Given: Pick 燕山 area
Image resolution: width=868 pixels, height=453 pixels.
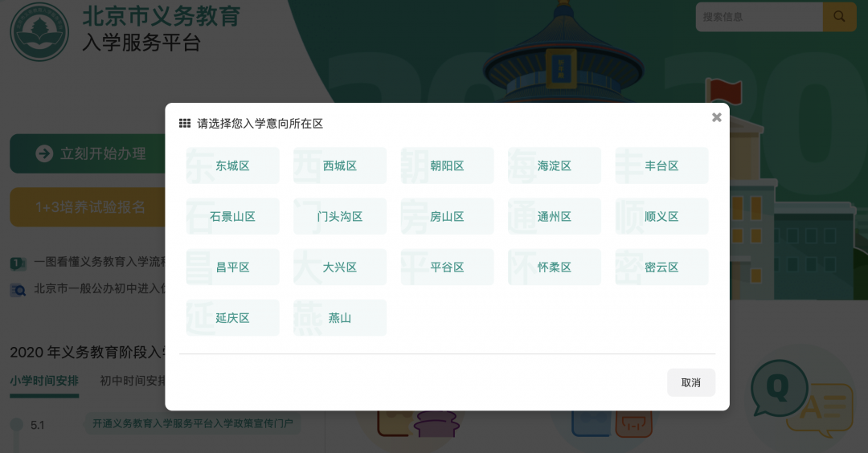Looking at the screenshot, I should 340,318.
